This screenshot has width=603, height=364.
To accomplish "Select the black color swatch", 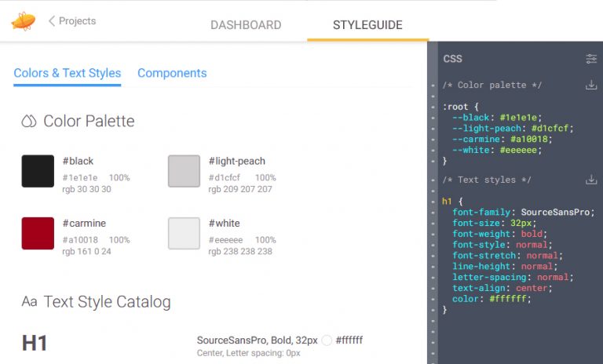I will click(38, 171).
